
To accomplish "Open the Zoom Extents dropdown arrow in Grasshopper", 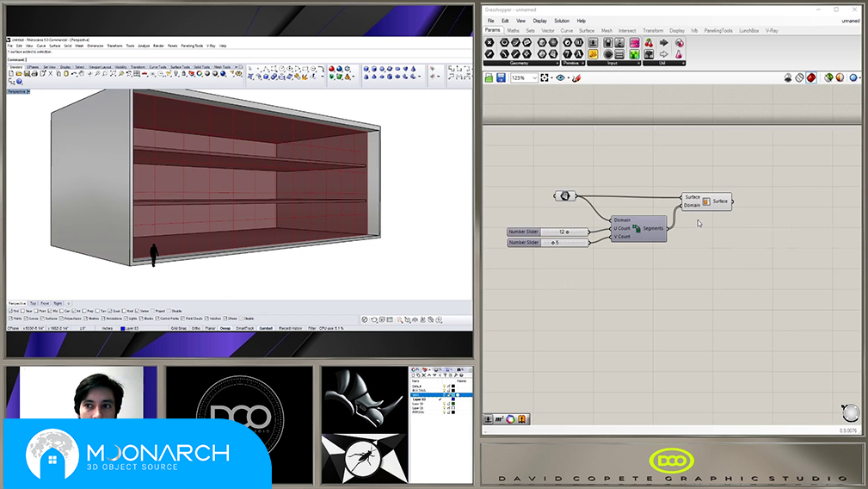I will point(552,78).
